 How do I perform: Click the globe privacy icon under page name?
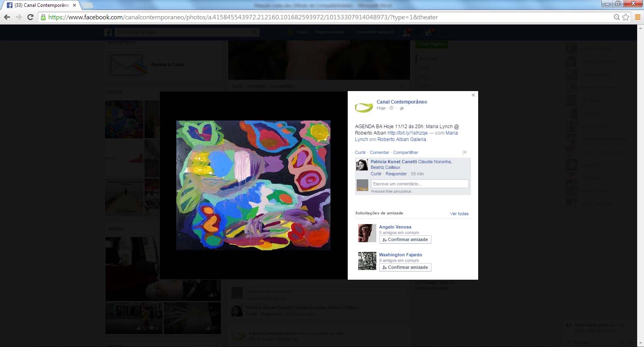coord(401,108)
